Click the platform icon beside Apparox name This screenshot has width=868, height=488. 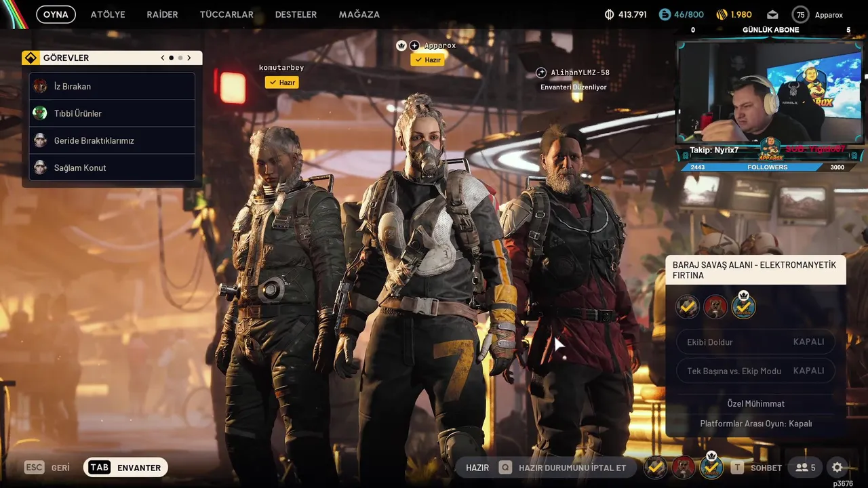[x=414, y=45]
